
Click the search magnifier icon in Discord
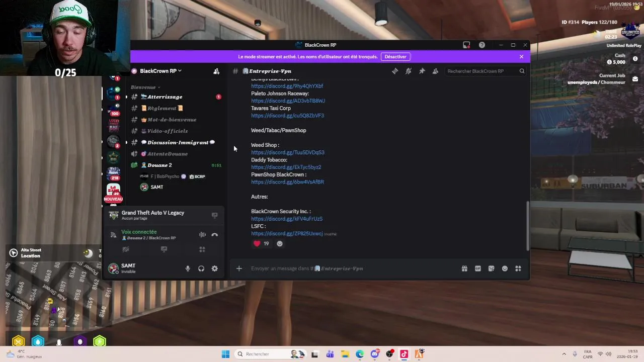tap(522, 71)
